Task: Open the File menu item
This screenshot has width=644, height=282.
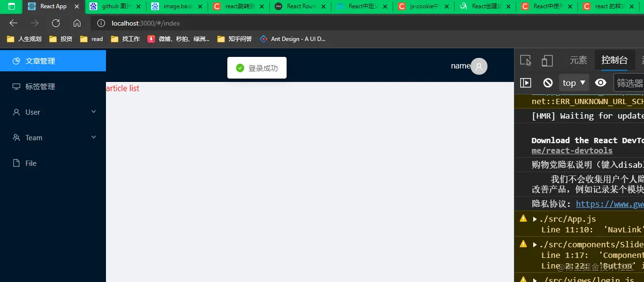Action: (x=53, y=163)
